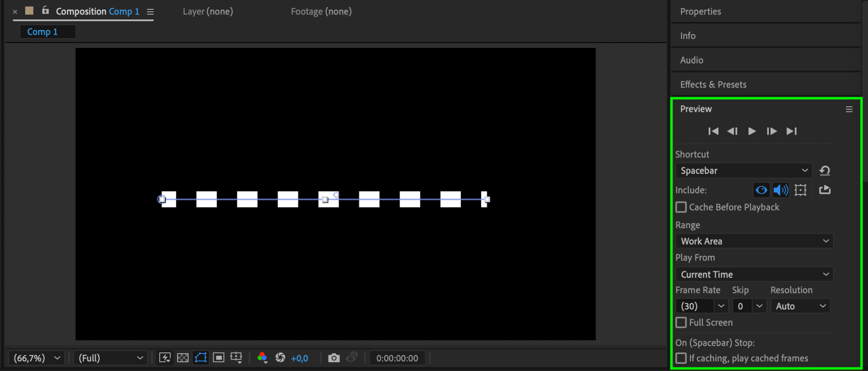Screen dimensions: 868x371
Task: Reset preview shortcut settings to default
Action: pyautogui.click(x=825, y=171)
